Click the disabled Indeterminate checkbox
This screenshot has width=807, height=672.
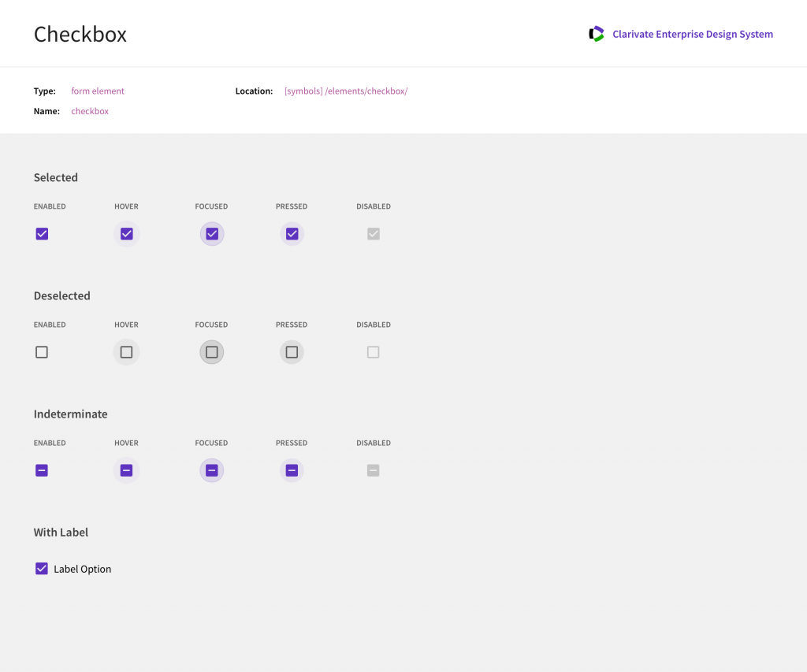click(374, 470)
